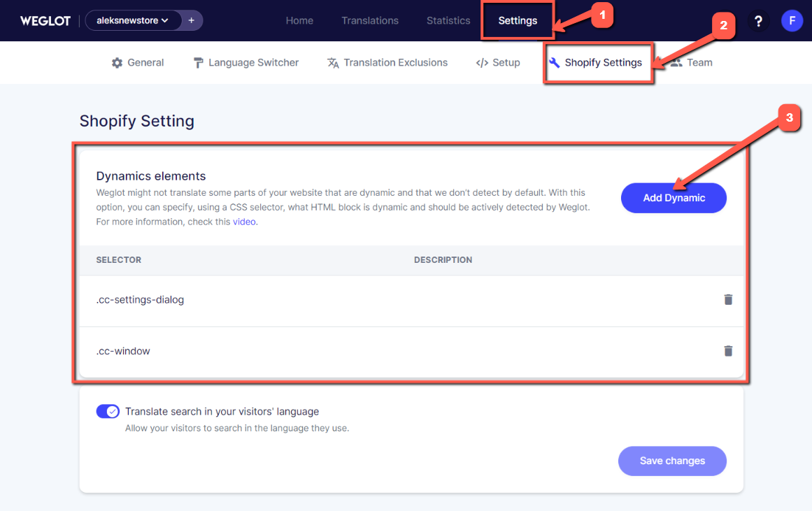Toggle Translate search in visitors' language
812x511 pixels.
108,412
